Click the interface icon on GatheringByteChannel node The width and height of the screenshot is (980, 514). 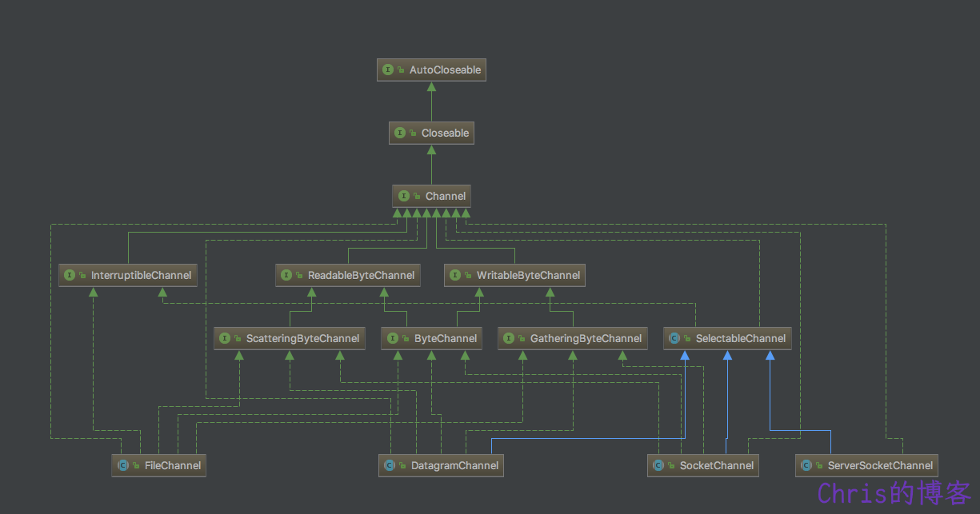pyautogui.click(x=509, y=338)
